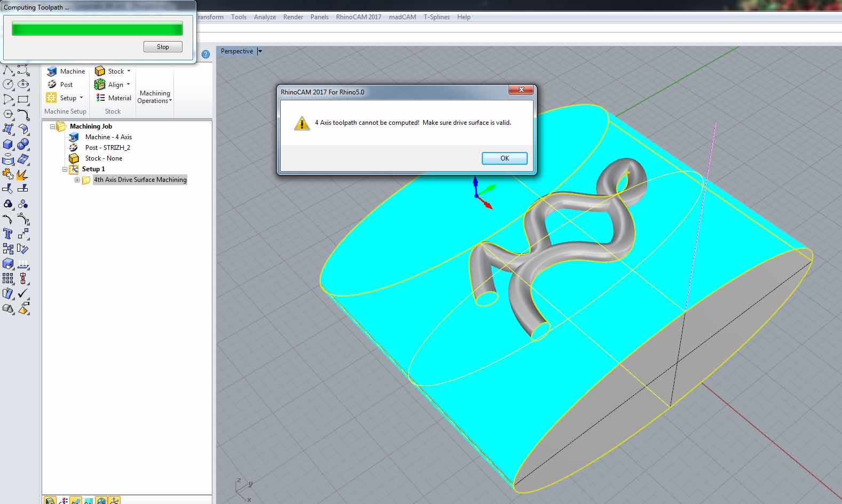Open the RhinoCAM 2017 menu
Screen dimensions: 842x504
point(358,17)
